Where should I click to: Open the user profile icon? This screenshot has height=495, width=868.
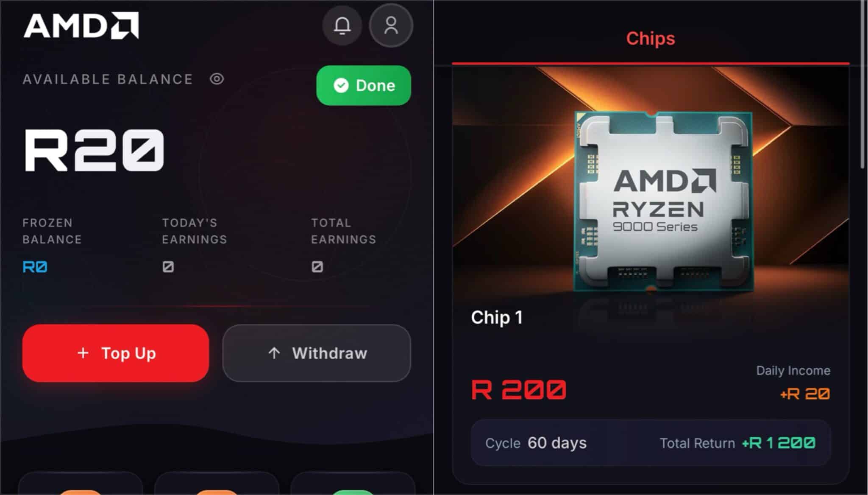coord(391,25)
